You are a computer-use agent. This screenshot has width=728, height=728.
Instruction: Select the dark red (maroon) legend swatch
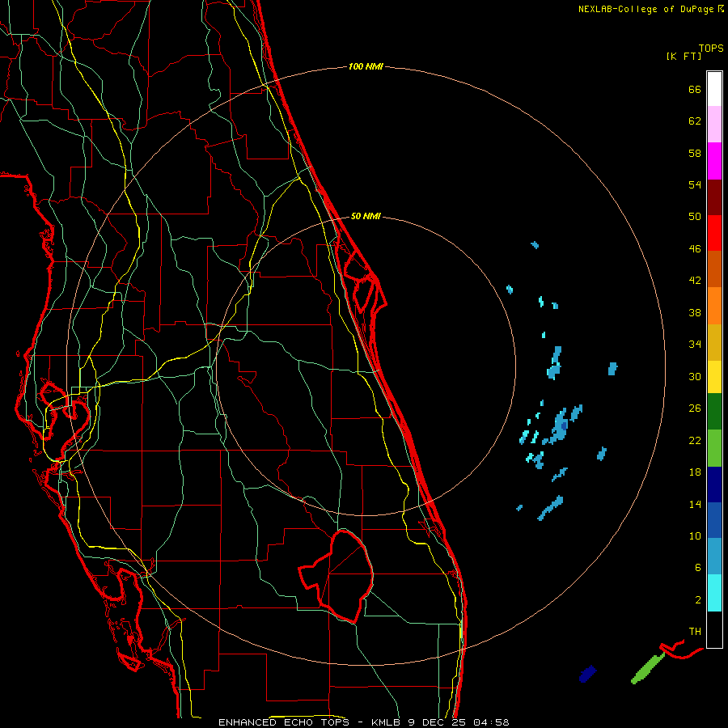pos(714,197)
